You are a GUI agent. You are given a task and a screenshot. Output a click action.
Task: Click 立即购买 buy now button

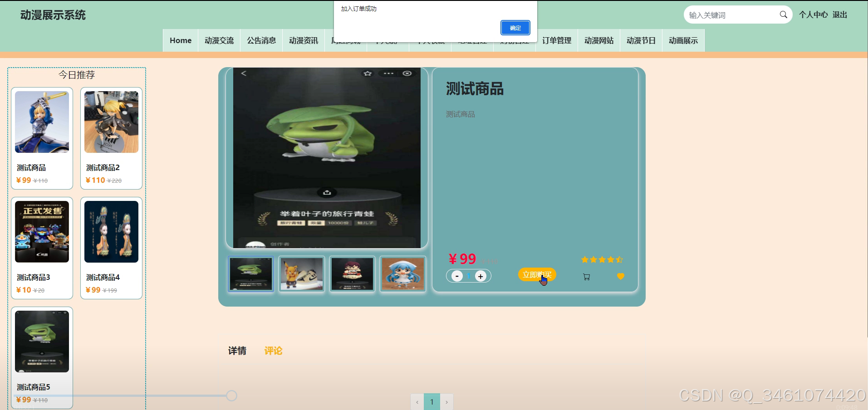coord(537,274)
